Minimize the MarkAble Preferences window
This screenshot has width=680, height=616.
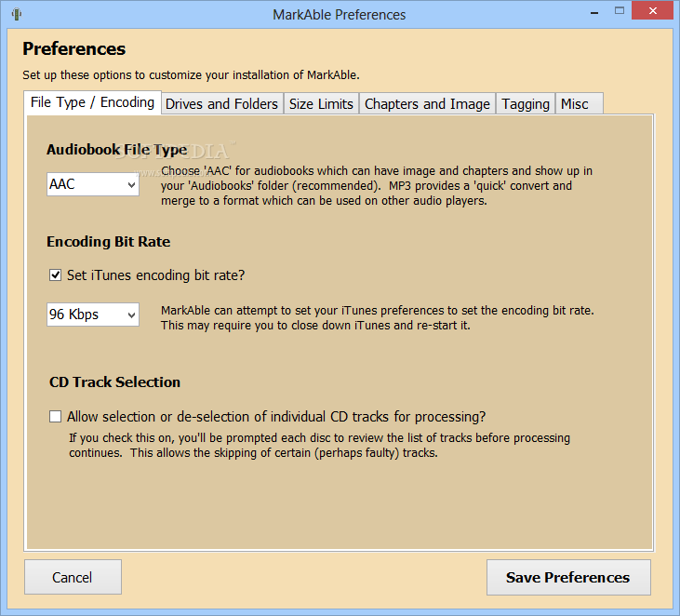click(594, 12)
